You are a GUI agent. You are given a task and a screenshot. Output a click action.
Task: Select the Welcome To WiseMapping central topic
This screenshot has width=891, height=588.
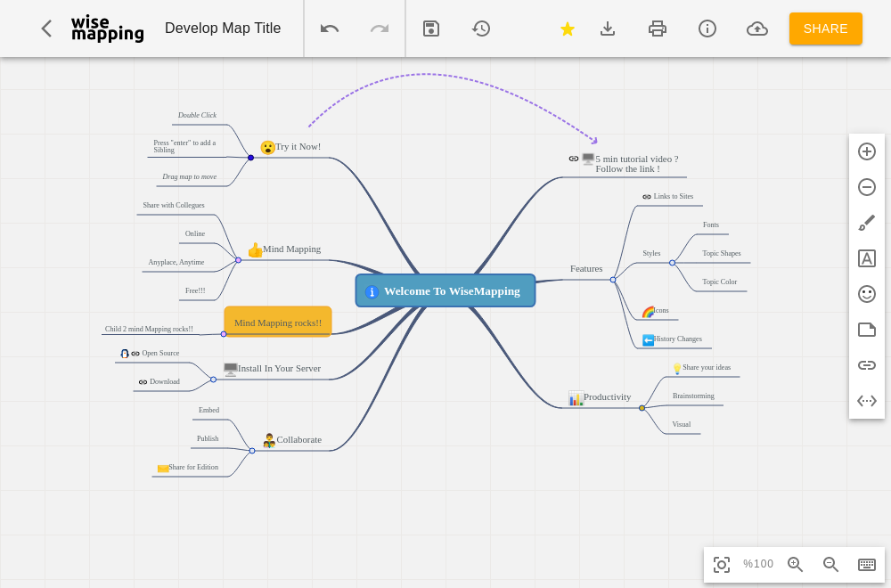(x=445, y=290)
